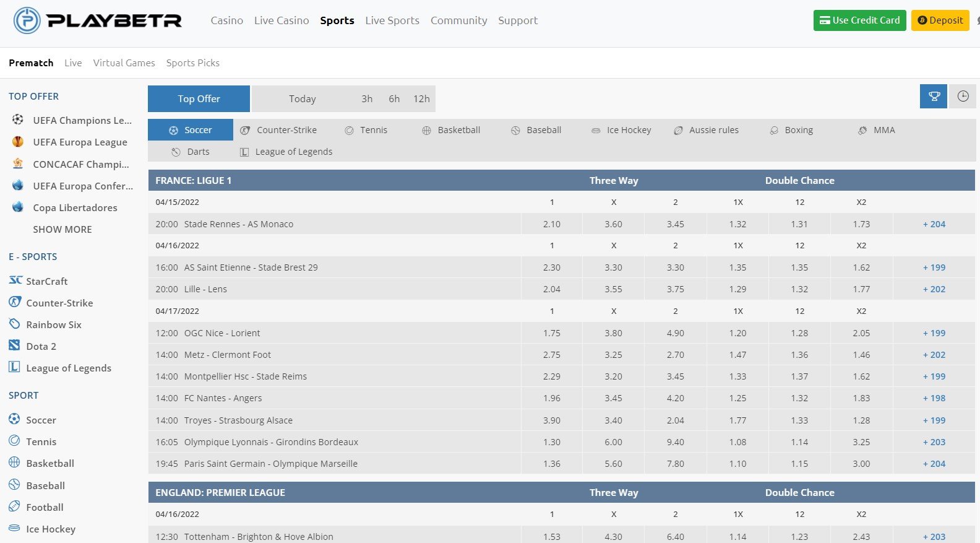Click UEFA Europa Conference icon
980x543 pixels.
(18, 185)
